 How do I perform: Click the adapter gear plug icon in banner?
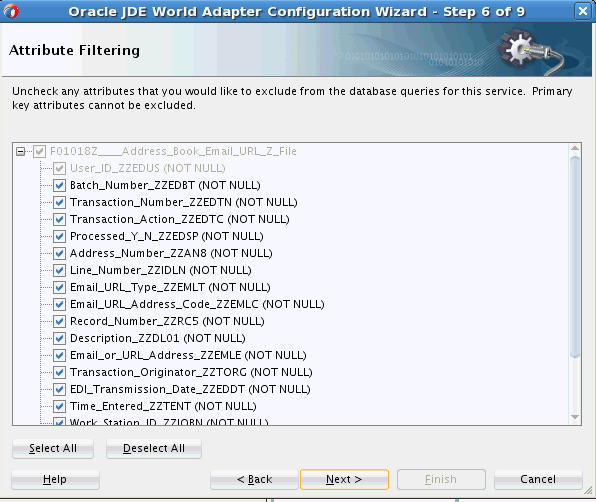coord(532,50)
